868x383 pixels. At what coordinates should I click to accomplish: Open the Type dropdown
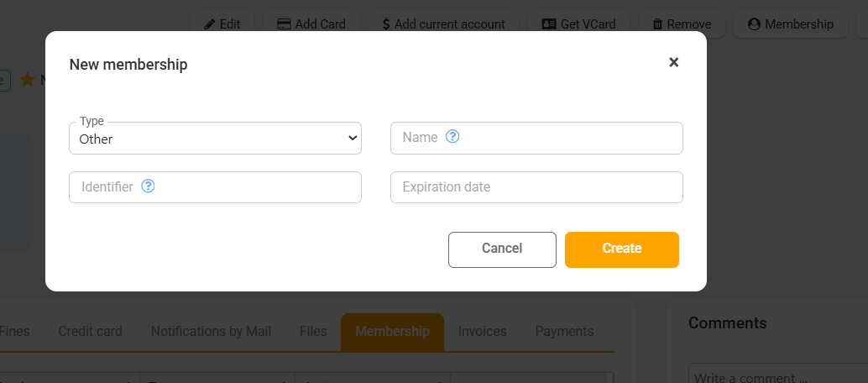click(215, 139)
